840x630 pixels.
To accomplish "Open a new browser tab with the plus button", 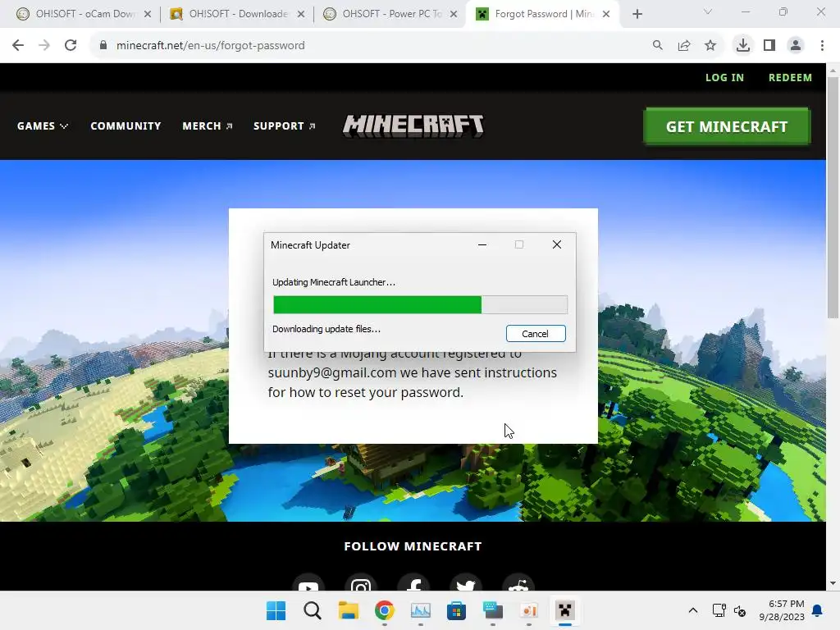I will pyautogui.click(x=637, y=14).
